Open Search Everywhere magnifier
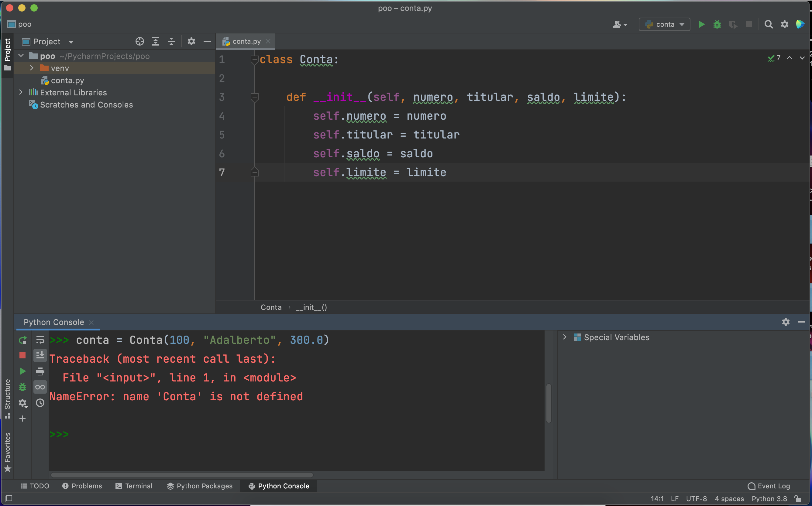The width and height of the screenshot is (812, 506). pyautogui.click(x=769, y=24)
